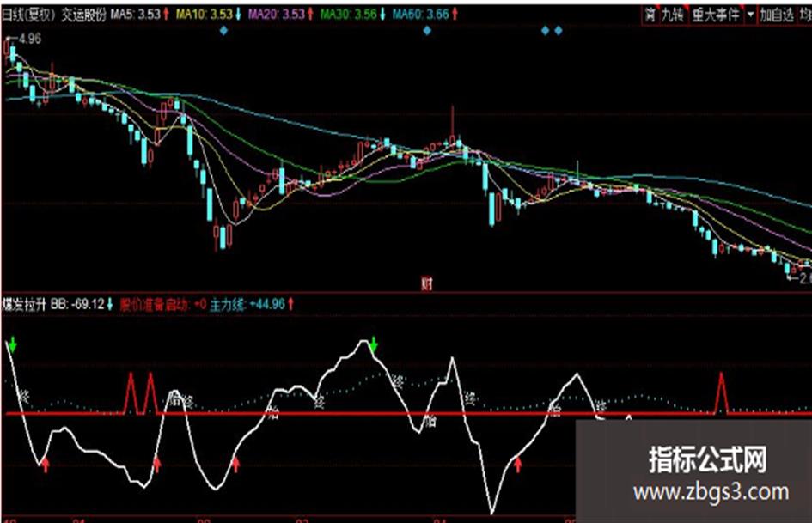Click the red 股价准备启动: +0 label
Screen dimensions: 812x523
(162, 304)
